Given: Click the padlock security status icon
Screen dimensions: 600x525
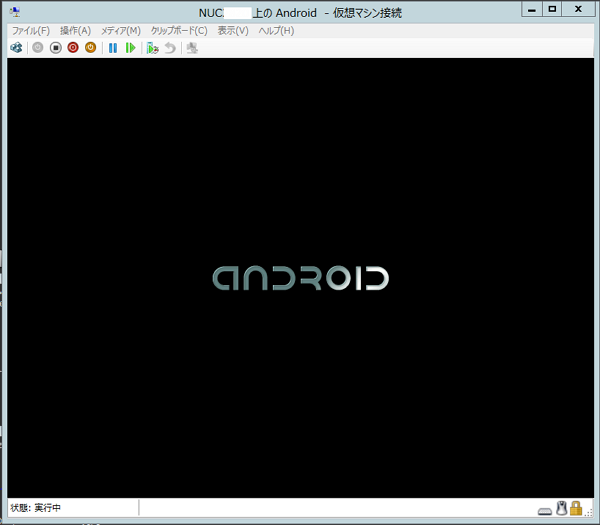Looking at the screenshot, I should point(576,508).
